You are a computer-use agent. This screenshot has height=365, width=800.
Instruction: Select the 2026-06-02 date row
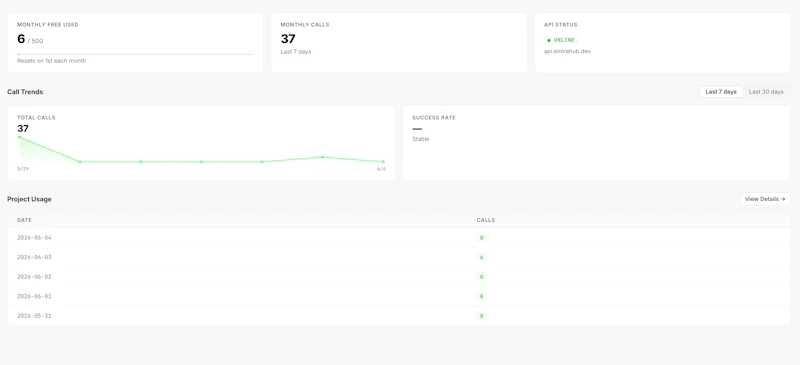tap(399, 277)
